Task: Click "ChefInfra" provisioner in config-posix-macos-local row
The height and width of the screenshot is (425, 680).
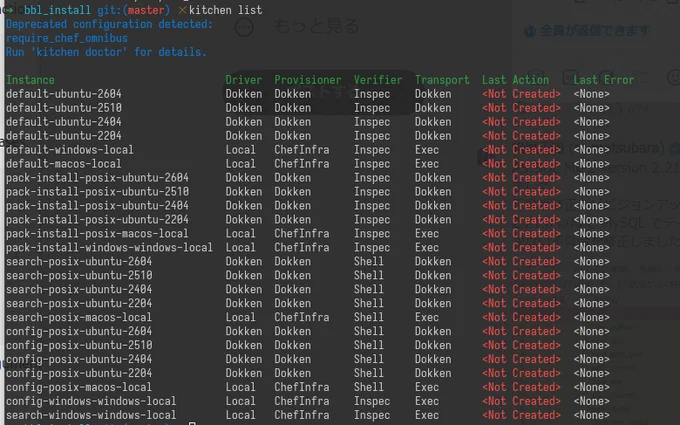Action: [301, 387]
